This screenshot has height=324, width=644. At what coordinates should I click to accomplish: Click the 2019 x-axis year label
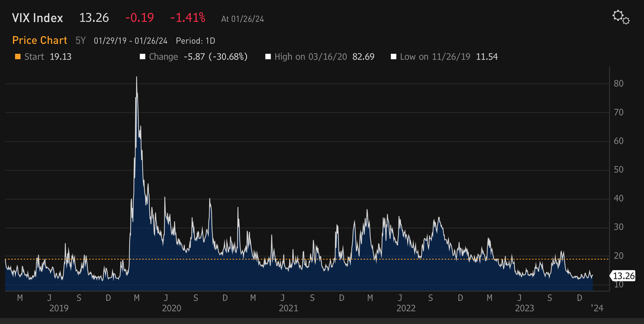(59, 308)
